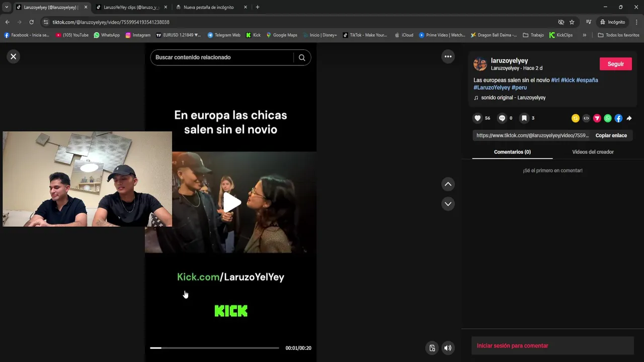Click the search magnifier in related content box
The width and height of the screenshot is (644, 362).
302,57
